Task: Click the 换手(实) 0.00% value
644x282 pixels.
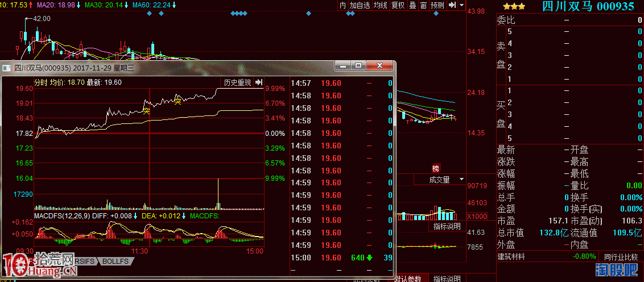Action: [x=631, y=209]
